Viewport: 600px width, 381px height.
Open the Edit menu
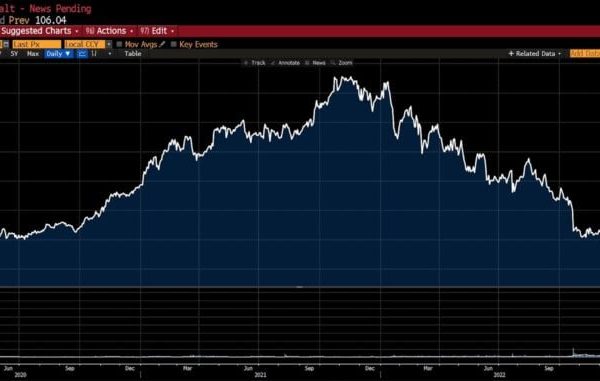157,31
